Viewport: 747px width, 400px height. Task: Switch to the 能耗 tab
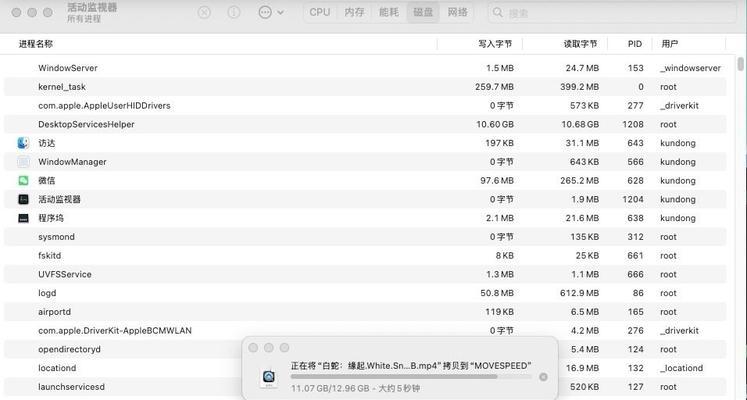click(x=389, y=12)
